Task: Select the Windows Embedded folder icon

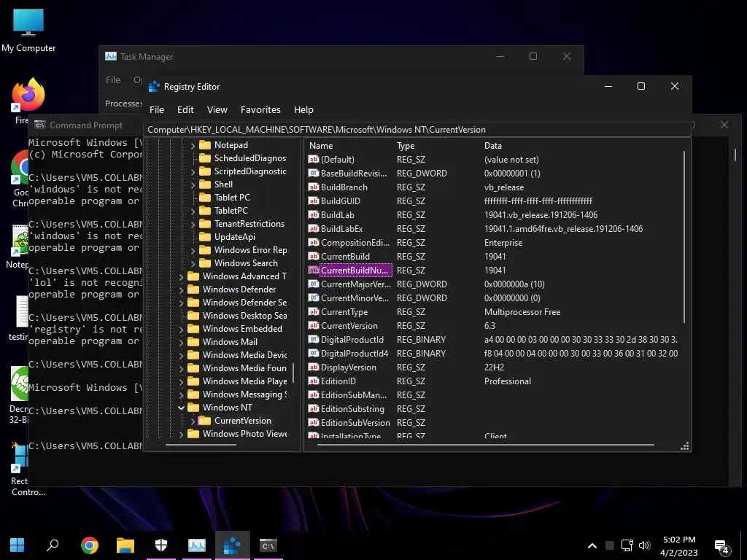Action: tap(193, 329)
